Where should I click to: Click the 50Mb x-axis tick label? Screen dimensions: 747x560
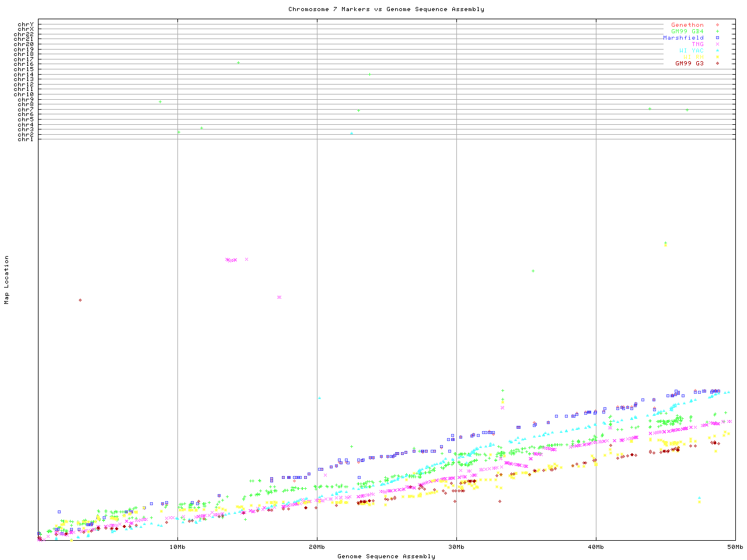coord(735,547)
